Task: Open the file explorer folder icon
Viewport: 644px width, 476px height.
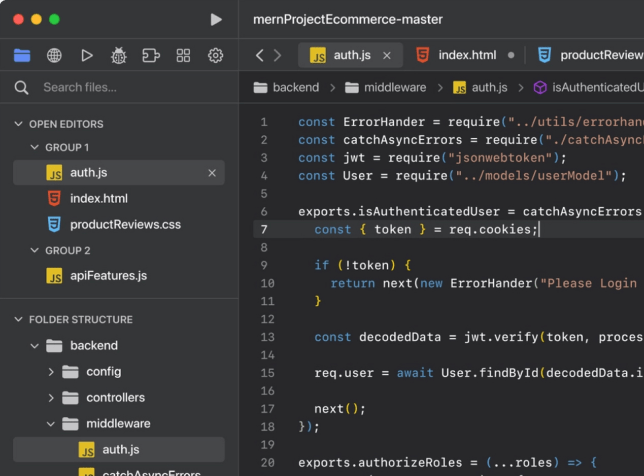Action: pos(22,55)
